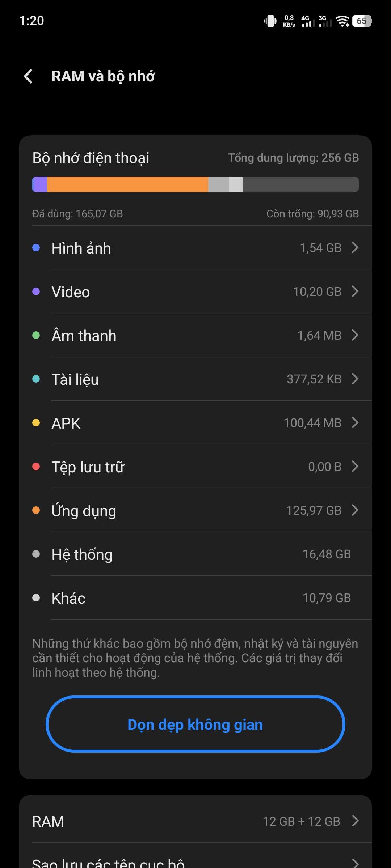
Task: Tap the Wi-Fi status icon
Action: pos(342,21)
